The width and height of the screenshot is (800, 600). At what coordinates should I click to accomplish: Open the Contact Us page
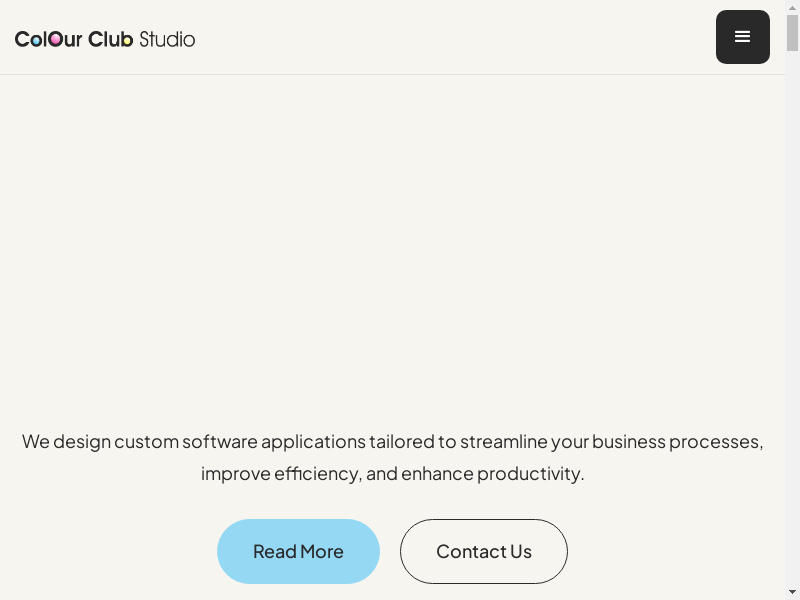point(484,551)
